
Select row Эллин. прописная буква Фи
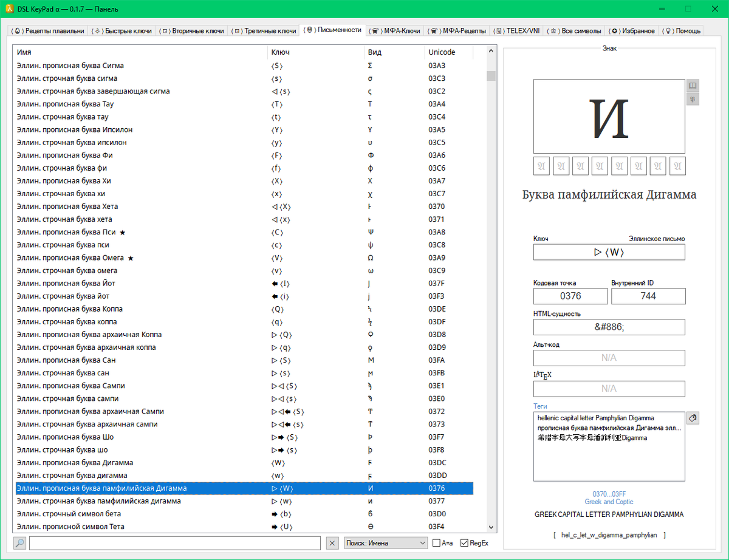(244, 155)
